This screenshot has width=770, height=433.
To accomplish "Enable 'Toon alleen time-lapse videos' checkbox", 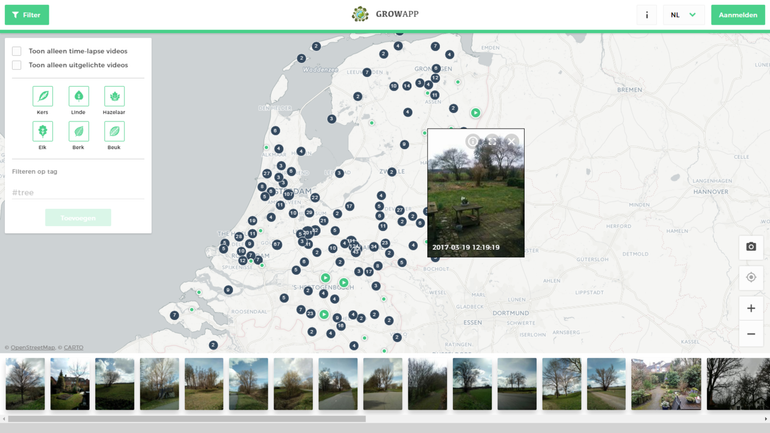I will click(x=17, y=51).
